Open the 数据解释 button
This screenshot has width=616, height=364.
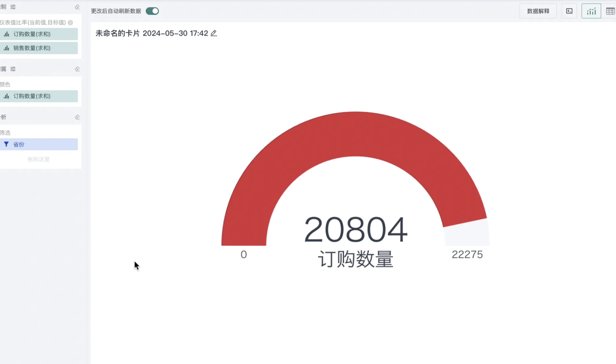(x=538, y=11)
